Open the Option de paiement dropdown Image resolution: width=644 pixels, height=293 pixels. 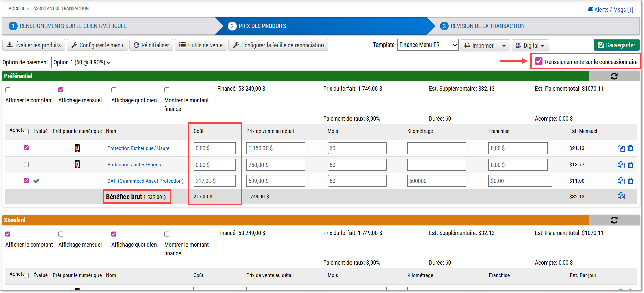[x=82, y=62]
